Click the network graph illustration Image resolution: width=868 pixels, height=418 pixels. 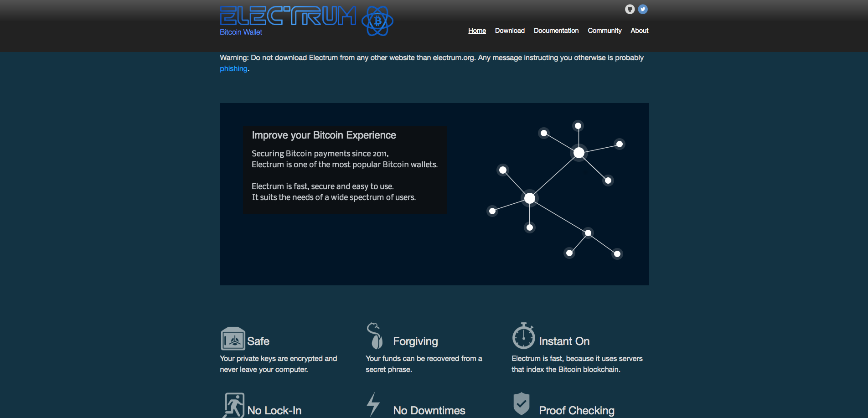point(556,190)
